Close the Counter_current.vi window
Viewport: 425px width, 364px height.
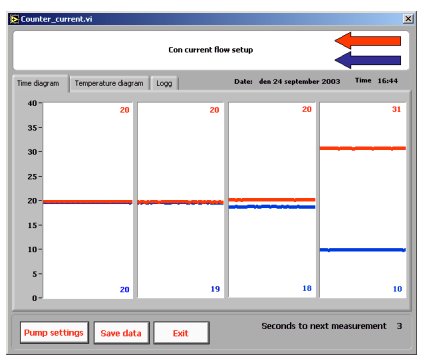click(408, 19)
